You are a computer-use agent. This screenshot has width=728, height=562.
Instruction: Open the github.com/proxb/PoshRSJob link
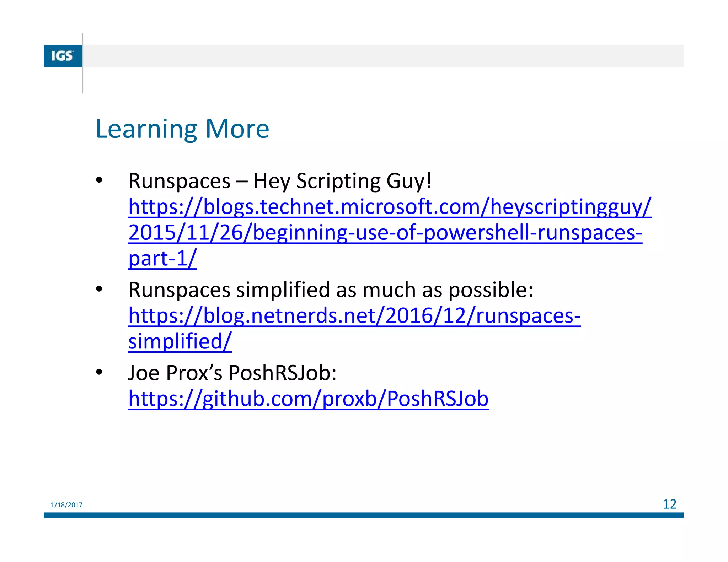[x=308, y=399]
